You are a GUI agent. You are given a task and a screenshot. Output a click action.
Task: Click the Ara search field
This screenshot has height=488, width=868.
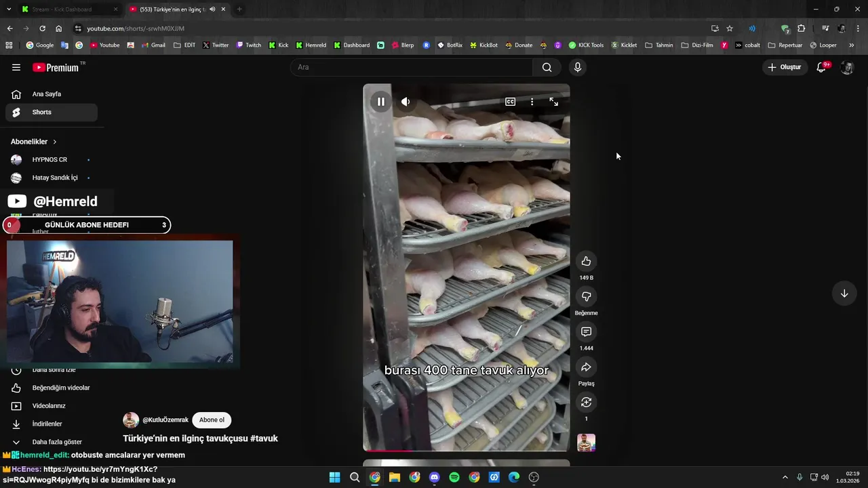[412, 67]
